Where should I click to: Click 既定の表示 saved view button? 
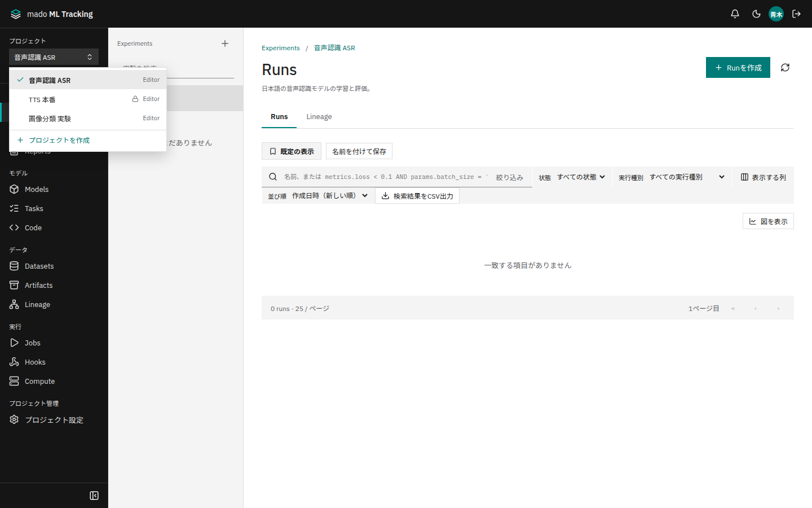click(292, 151)
